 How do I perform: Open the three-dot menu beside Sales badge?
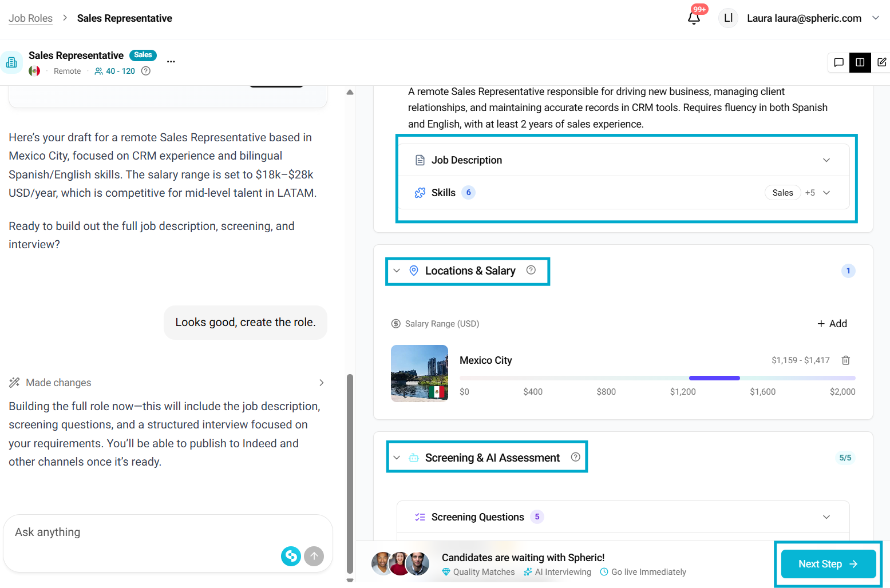(x=171, y=61)
